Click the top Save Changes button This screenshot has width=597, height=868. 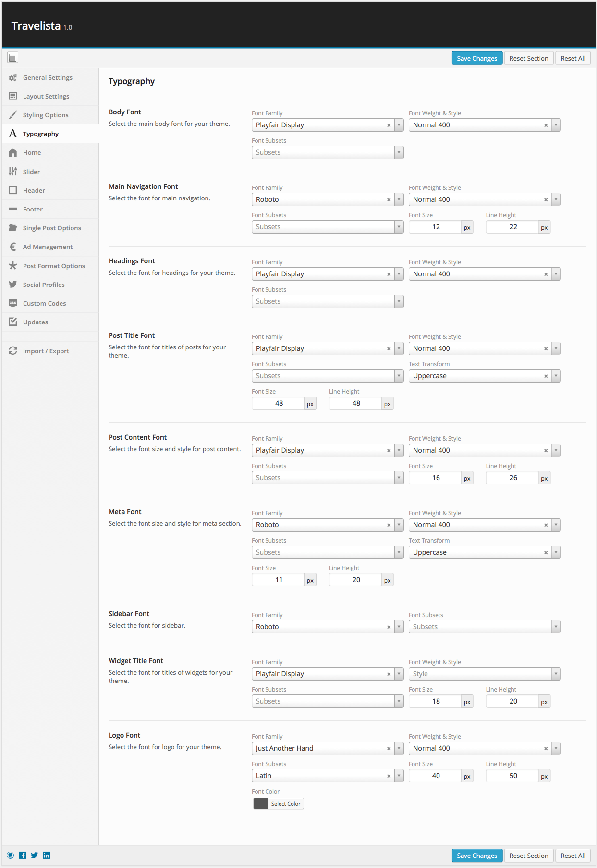(477, 58)
